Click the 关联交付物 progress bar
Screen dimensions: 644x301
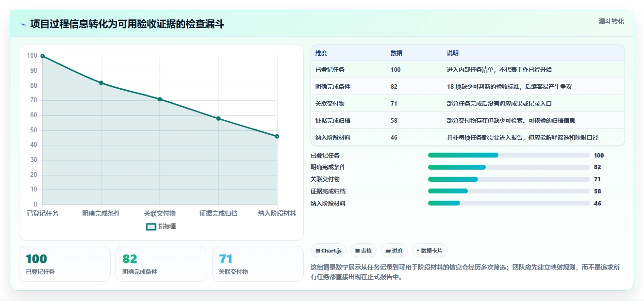coord(509,179)
